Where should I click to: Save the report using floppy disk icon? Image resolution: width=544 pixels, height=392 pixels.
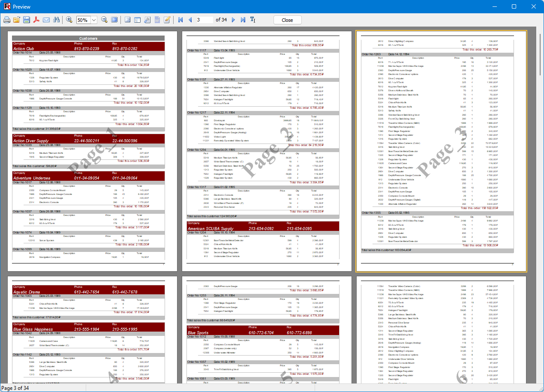click(27, 20)
